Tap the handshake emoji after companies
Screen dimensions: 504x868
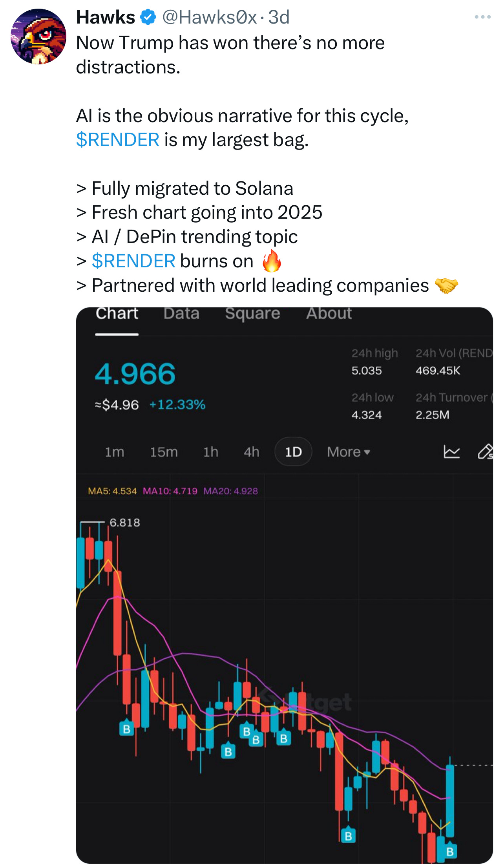click(x=446, y=285)
